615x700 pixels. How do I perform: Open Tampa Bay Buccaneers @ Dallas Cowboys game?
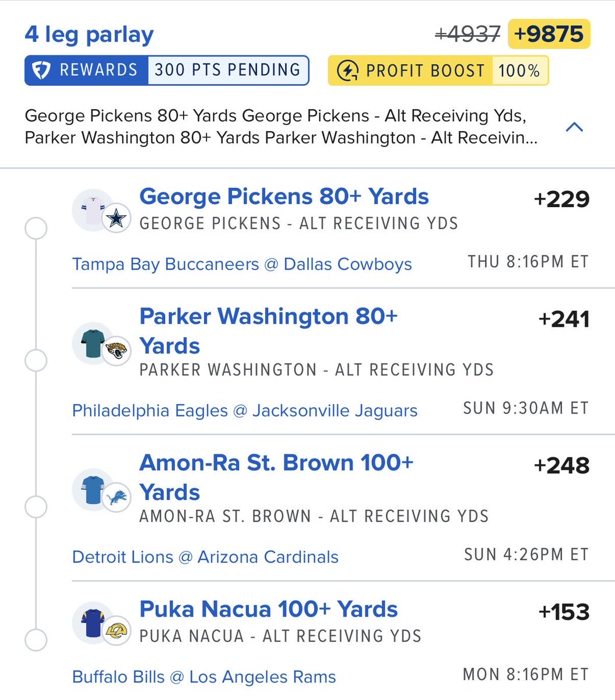(242, 264)
